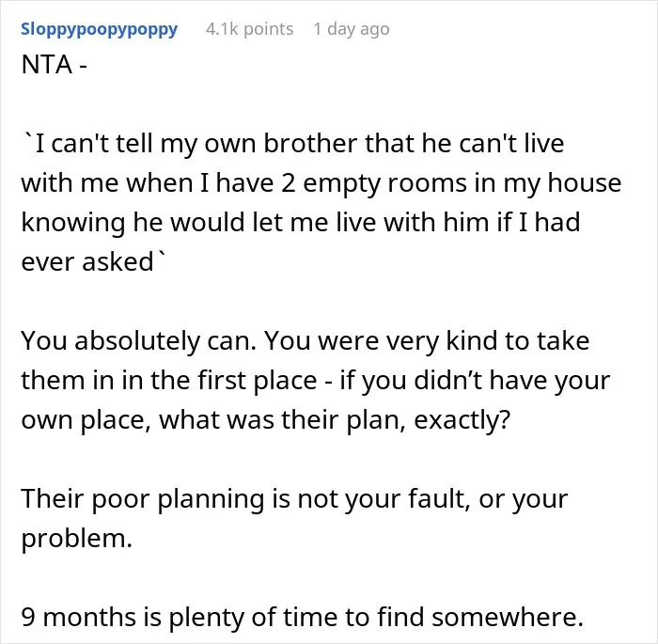Click the quoted line starting 'I can't tell my own brother'
Image resolution: width=658 pixels, height=644 pixels.
[x=292, y=144]
